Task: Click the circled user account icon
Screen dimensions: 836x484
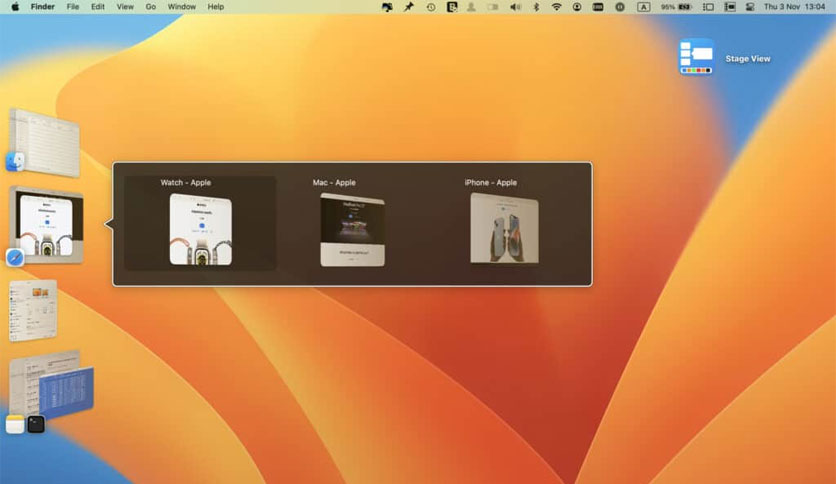Action: pyautogui.click(x=577, y=7)
